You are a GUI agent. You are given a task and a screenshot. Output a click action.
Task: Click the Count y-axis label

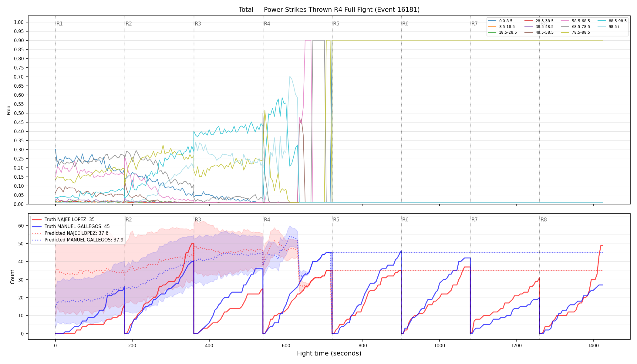(12, 277)
